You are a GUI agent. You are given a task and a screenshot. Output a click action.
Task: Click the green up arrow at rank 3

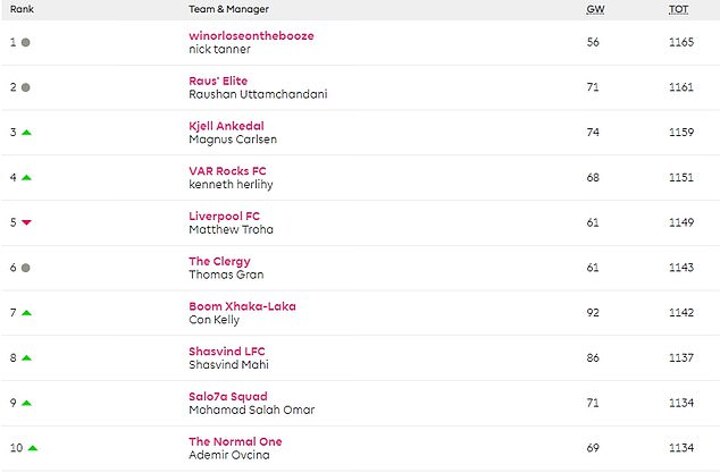click(x=26, y=133)
